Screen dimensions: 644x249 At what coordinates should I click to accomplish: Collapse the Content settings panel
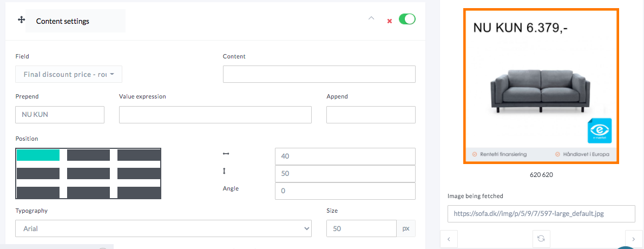[371, 18]
